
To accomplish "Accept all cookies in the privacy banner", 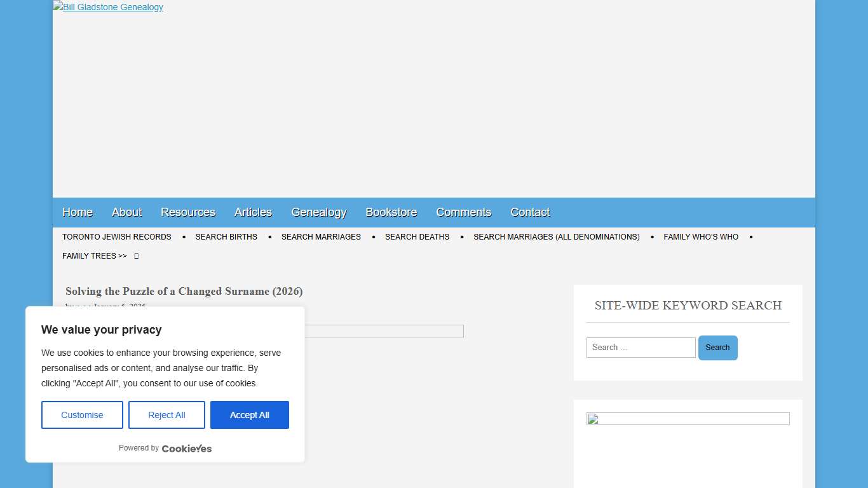I will (x=249, y=415).
